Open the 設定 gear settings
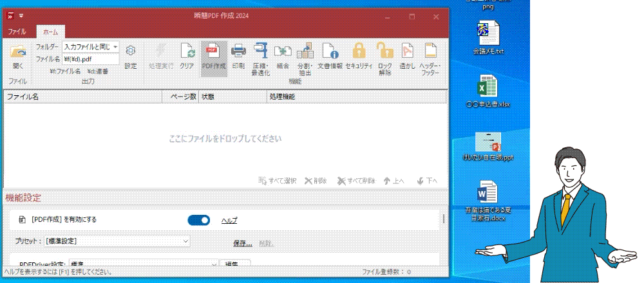Viewport: 644px width, 283px height. tap(131, 57)
